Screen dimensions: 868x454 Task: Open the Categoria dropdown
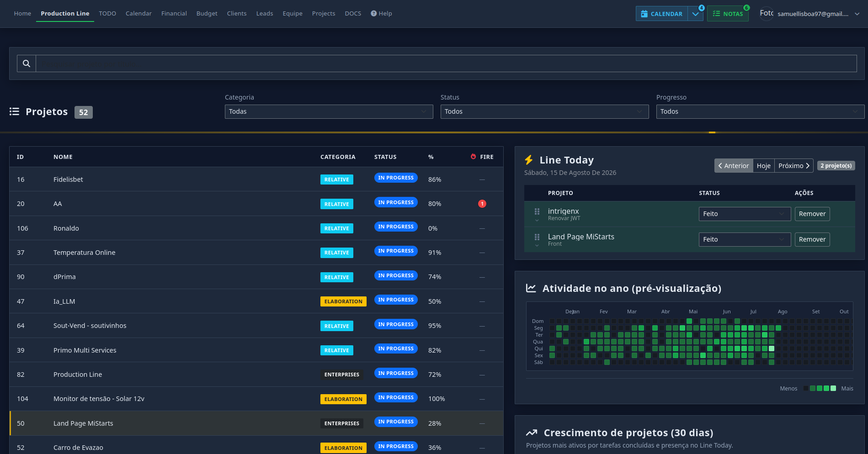[329, 111]
